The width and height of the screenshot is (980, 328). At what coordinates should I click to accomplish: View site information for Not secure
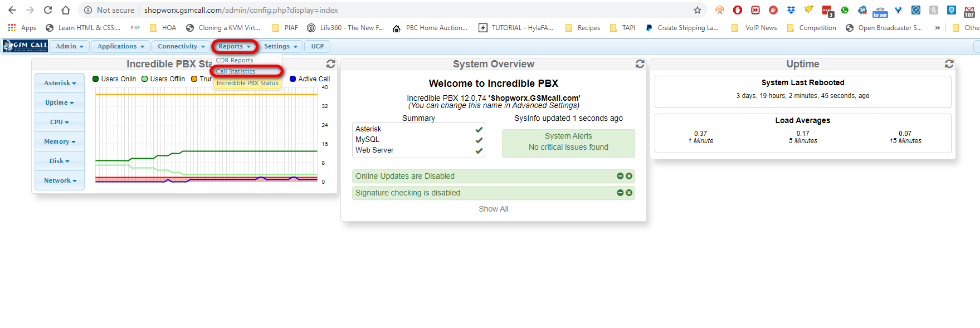[110, 10]
